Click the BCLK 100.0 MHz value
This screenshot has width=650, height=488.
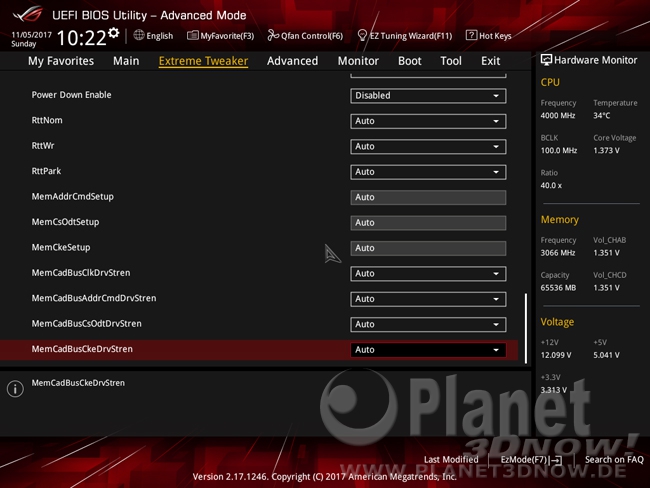[558, 151]
